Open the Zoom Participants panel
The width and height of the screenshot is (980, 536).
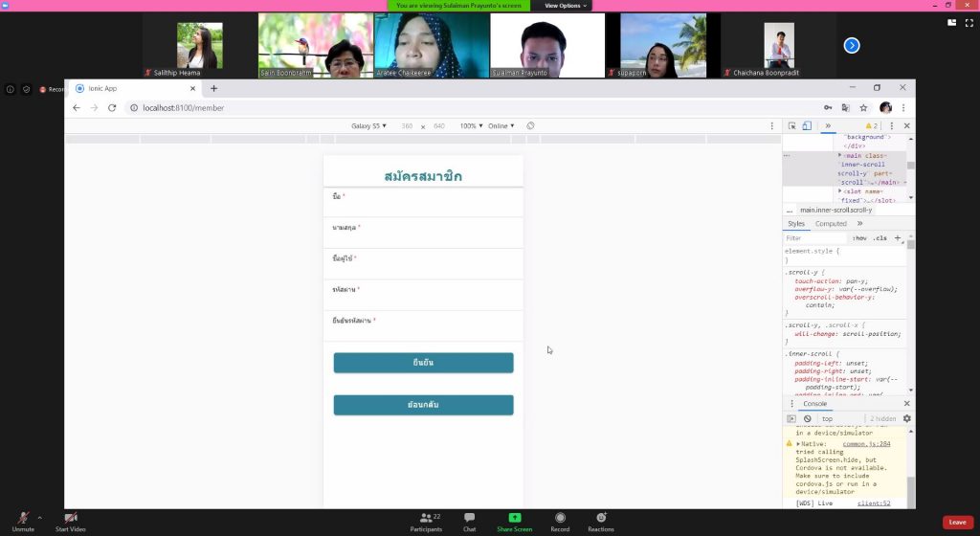click(426, 518)
